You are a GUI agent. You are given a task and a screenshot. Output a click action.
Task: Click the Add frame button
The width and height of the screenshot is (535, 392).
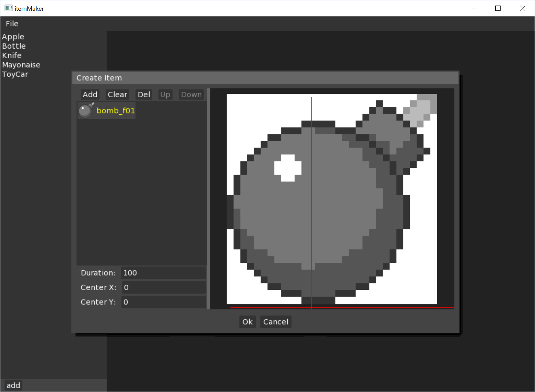pos(90,95)
